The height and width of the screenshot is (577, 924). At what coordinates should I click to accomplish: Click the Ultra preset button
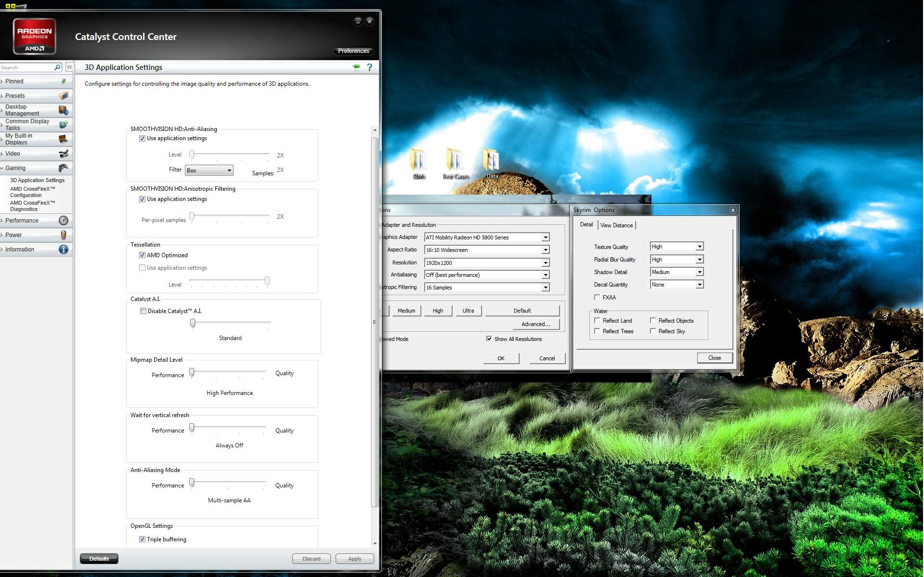click(x=468, y=311)
